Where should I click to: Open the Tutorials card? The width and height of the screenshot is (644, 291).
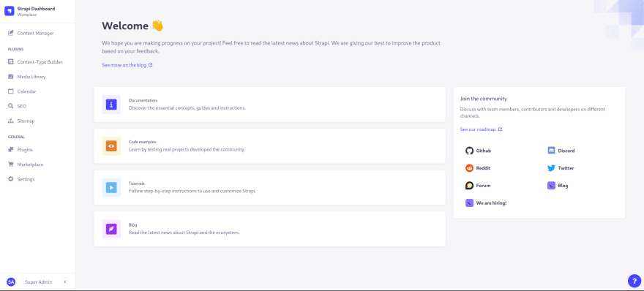(x=269, y=188)
